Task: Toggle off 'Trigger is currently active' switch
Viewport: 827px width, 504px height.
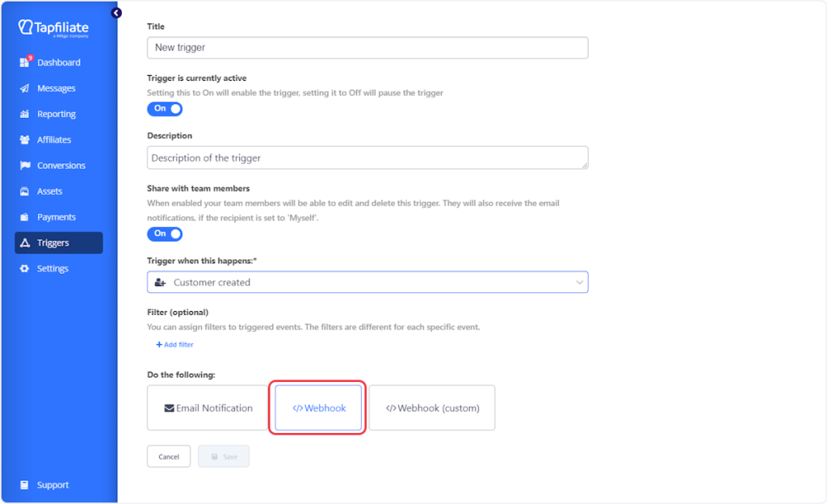Action: pos(165,108)
